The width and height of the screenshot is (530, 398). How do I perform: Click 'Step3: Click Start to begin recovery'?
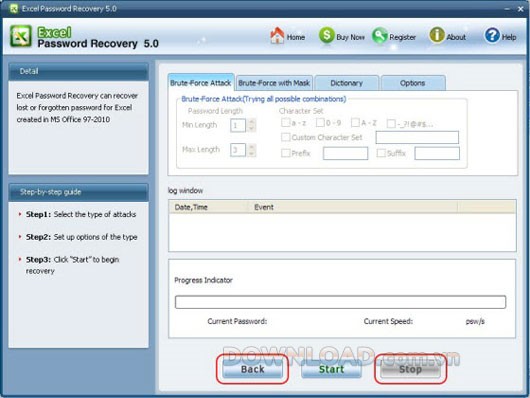(73, 265)
